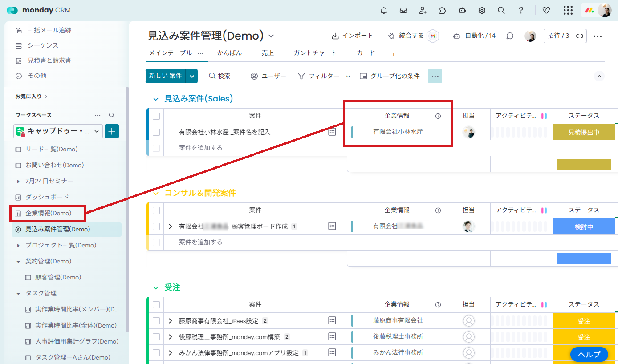Open the products switcher grid icon

[x=568, y=10]
